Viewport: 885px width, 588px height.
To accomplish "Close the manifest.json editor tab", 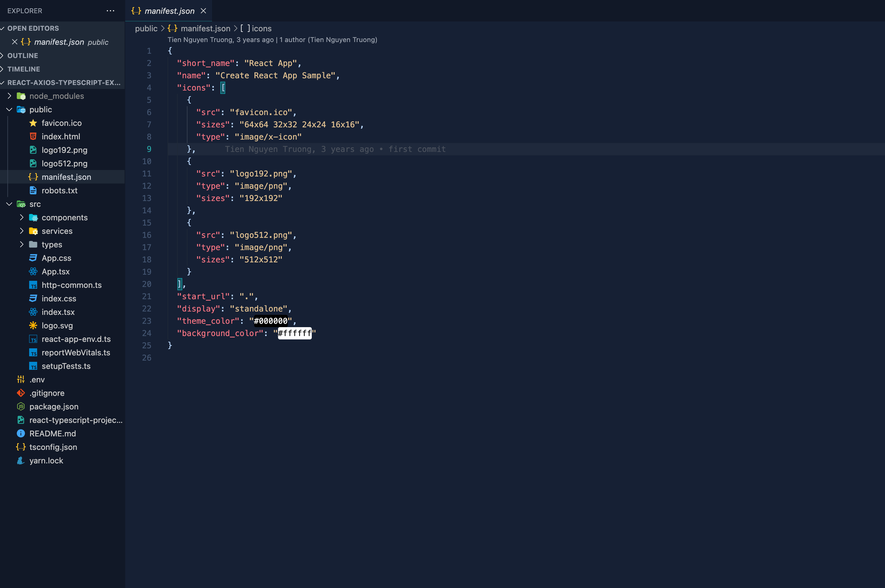I will coord(203,11).
